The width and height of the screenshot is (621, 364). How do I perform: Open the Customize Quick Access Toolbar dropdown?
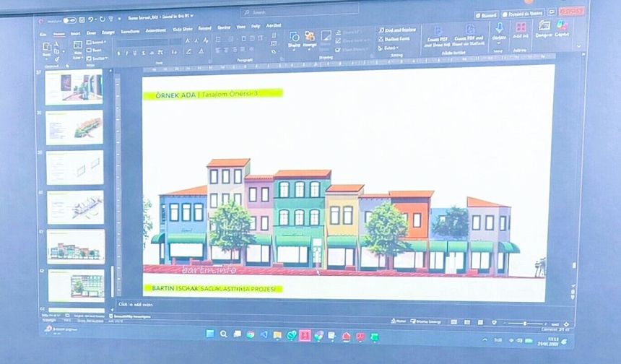(x=120, y=19)
